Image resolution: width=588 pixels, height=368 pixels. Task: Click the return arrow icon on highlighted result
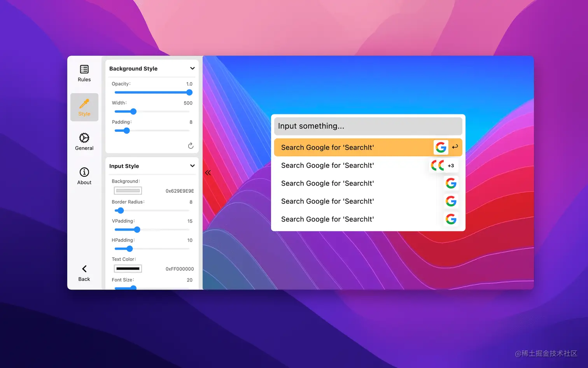pos(455,147)
